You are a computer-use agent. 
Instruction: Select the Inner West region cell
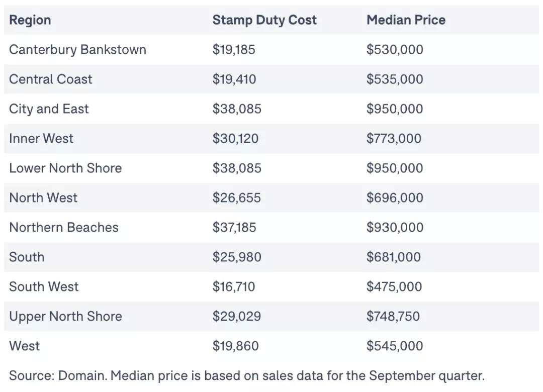(x=41, y=139)
